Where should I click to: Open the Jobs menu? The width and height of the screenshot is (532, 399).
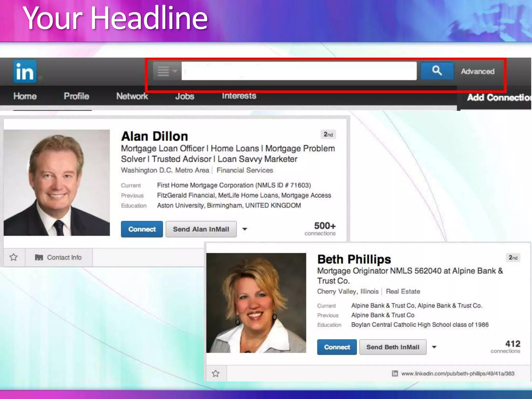click(185, 96)
